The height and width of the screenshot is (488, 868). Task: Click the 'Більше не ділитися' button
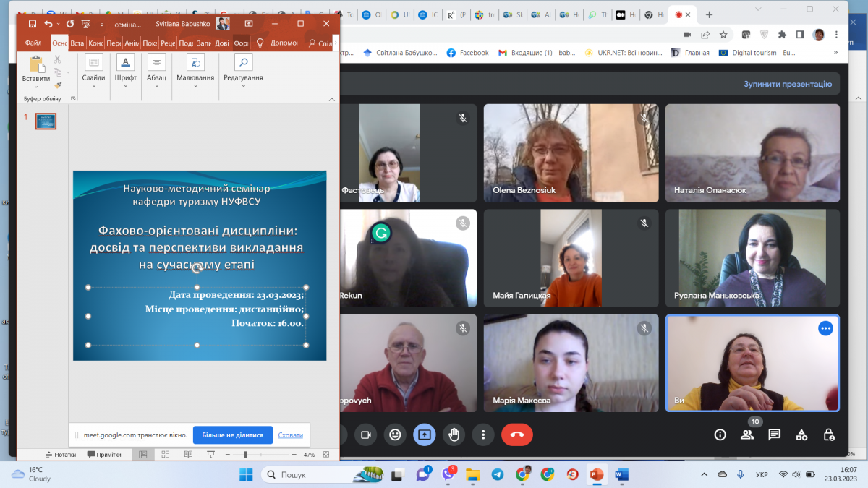[232, 435]
